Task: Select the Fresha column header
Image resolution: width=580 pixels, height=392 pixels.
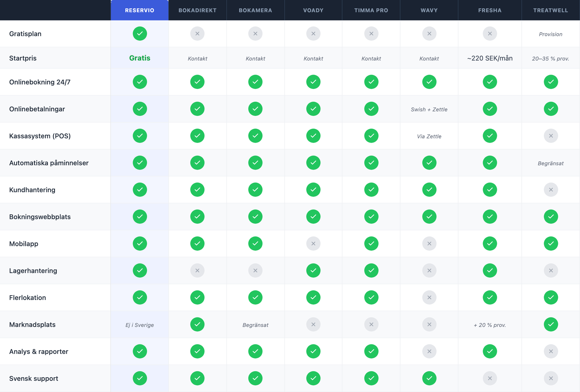Action: click(x=490, y=10)
